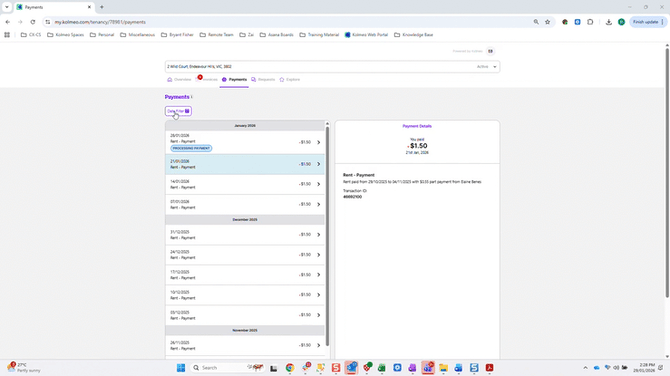Open the Windows notification center icon
Image resolution: width=670 pixels, height=376 pixels.
tap(661, 367)
